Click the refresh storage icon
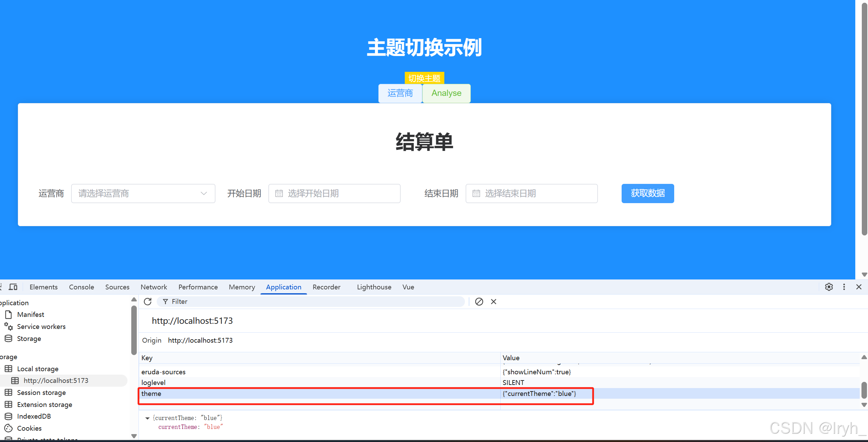The height and width of the screenshot is (442, 868). 148,301
